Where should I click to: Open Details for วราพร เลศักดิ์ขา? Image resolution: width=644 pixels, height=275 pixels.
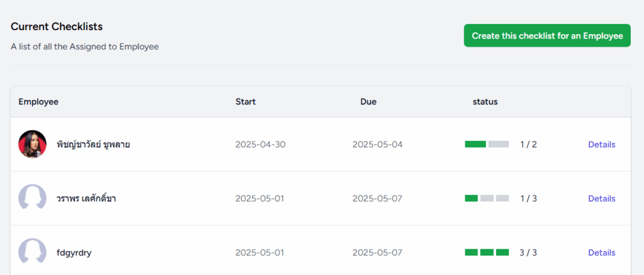click(602, 199)
